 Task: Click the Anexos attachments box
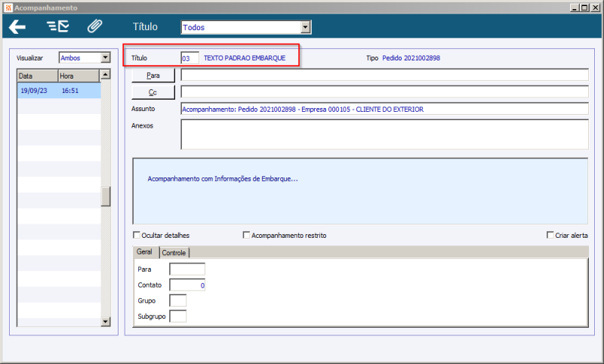tap(384, 134)
